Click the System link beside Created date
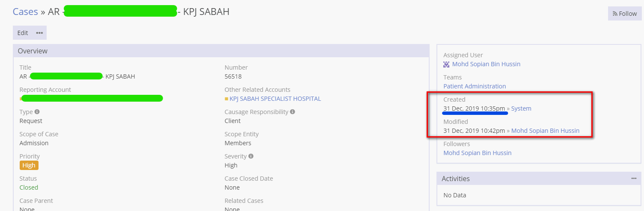 point(521,108)
